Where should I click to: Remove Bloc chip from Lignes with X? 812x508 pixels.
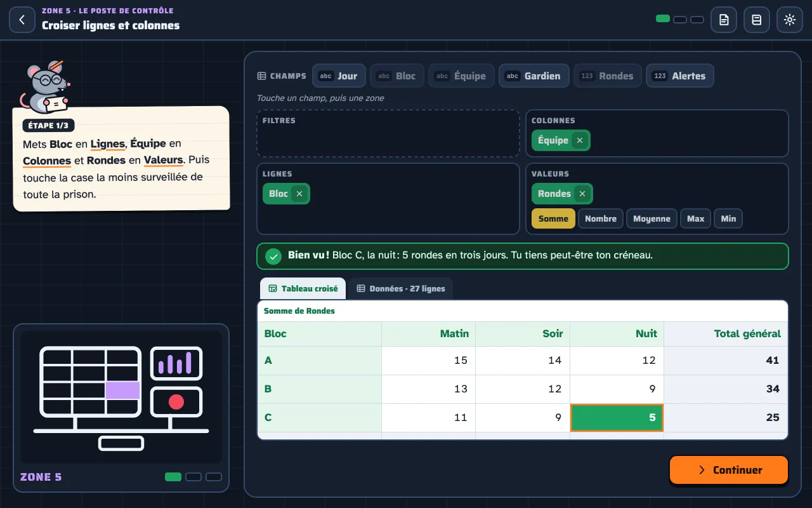[x=299, y=194]
